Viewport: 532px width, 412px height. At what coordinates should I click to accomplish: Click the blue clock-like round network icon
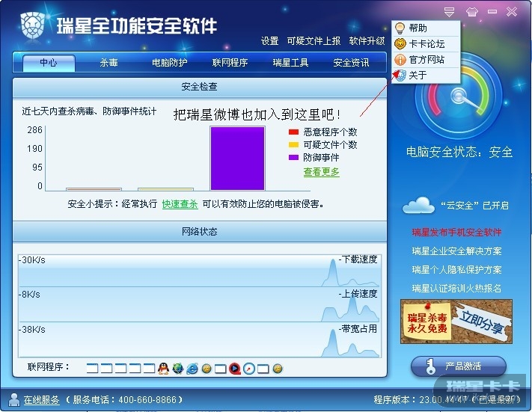click(x=249, y=368)
